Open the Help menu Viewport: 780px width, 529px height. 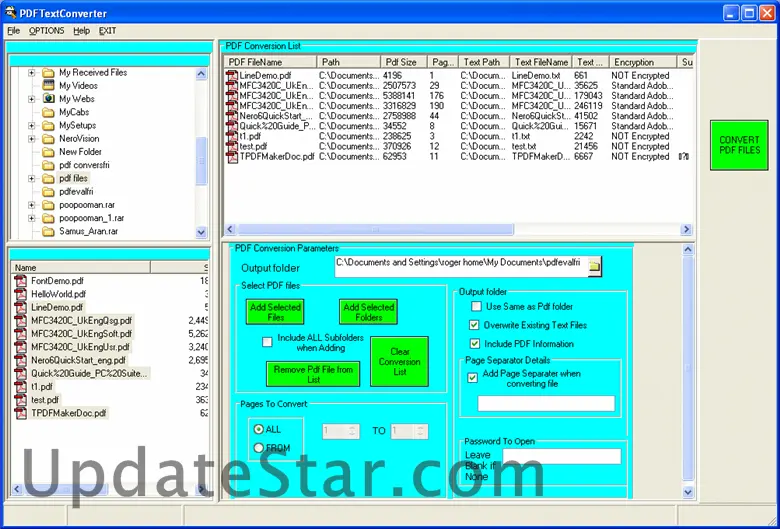(x=81, y=31)
